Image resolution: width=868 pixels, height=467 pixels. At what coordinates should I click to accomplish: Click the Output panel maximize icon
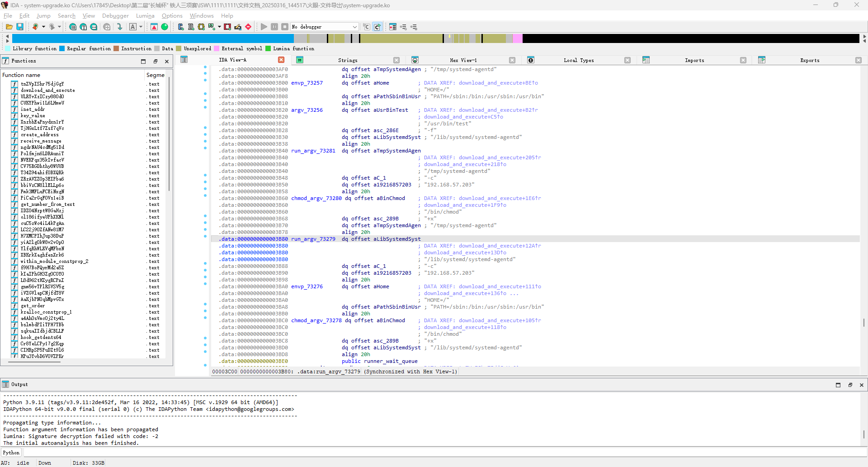(838, 385)
